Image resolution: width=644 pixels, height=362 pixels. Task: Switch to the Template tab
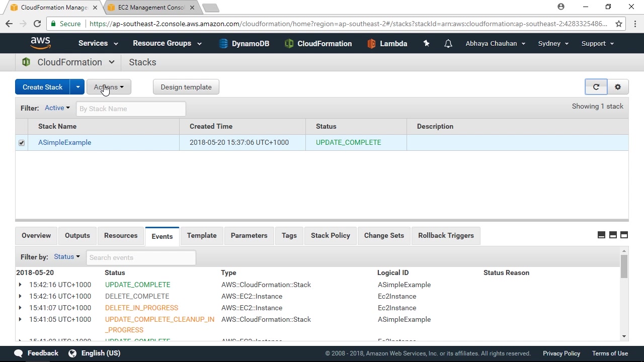click(202, 235)
